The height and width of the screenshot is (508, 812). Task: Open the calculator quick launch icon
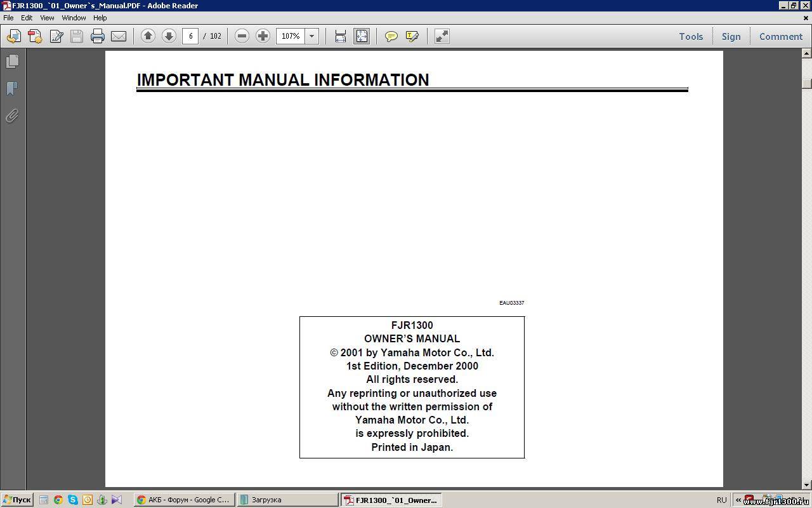click(x=44, y=500)
